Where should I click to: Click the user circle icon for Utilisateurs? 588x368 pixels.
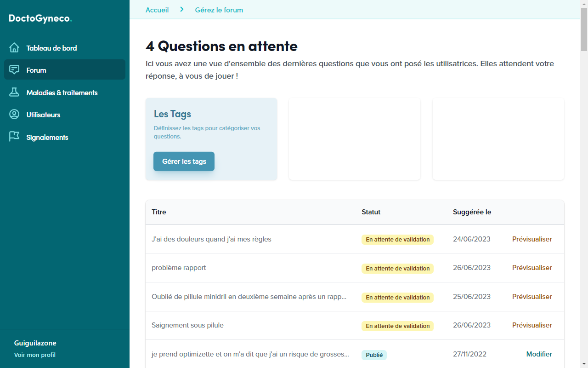(x=14, y=115)
